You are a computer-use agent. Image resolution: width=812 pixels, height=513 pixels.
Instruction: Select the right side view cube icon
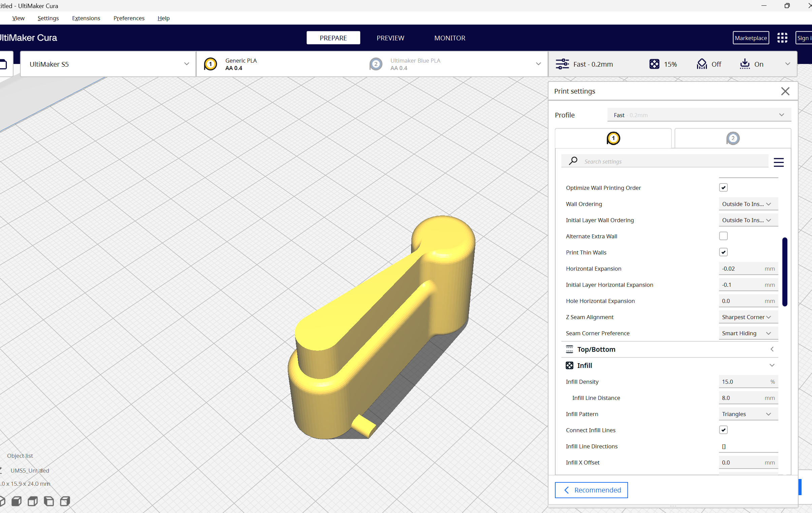65,501
